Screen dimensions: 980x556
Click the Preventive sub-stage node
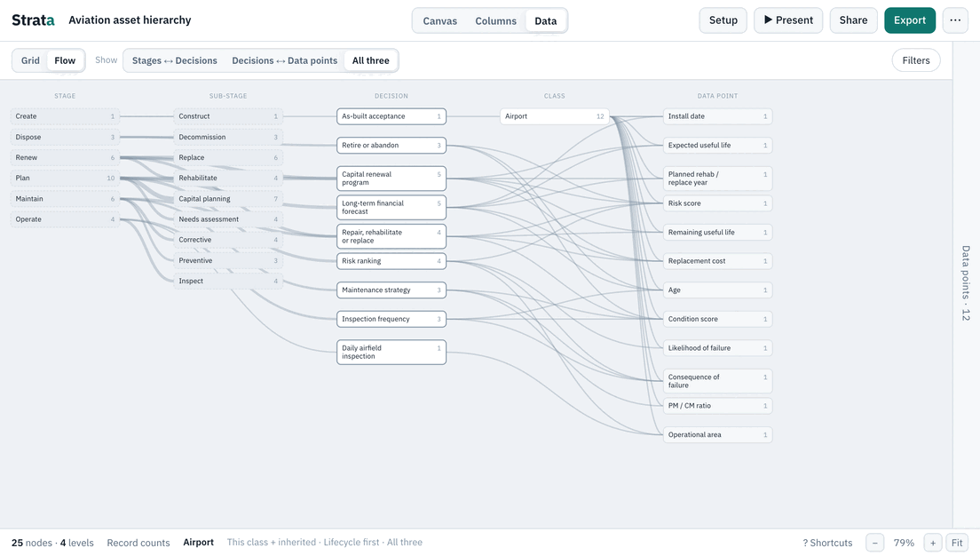[x=228, y=261]
